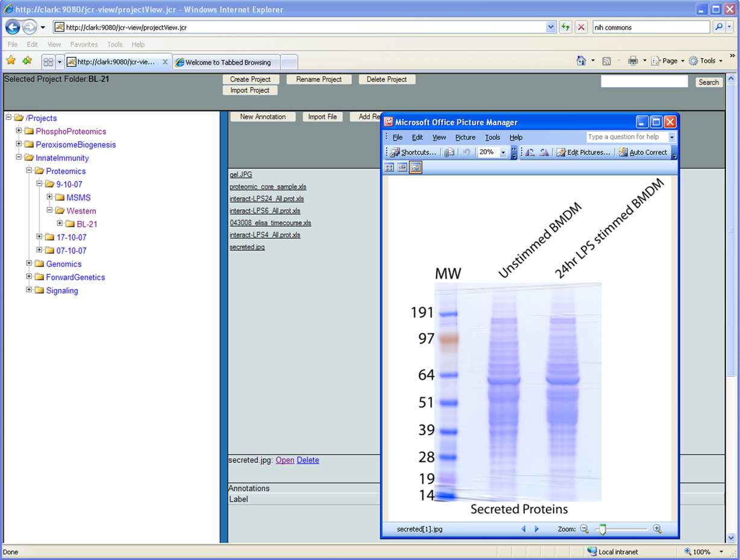Open the 'Type a question for help' dropdown arrow
This screenshot has height=560, width=740.
coord(672,137)
